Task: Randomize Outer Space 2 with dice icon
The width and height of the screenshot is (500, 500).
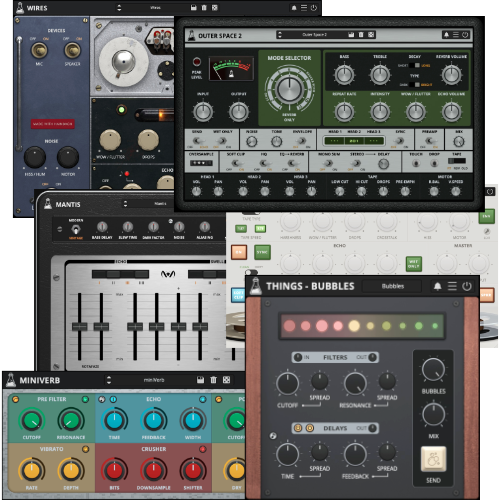Action: click(371, 35)
